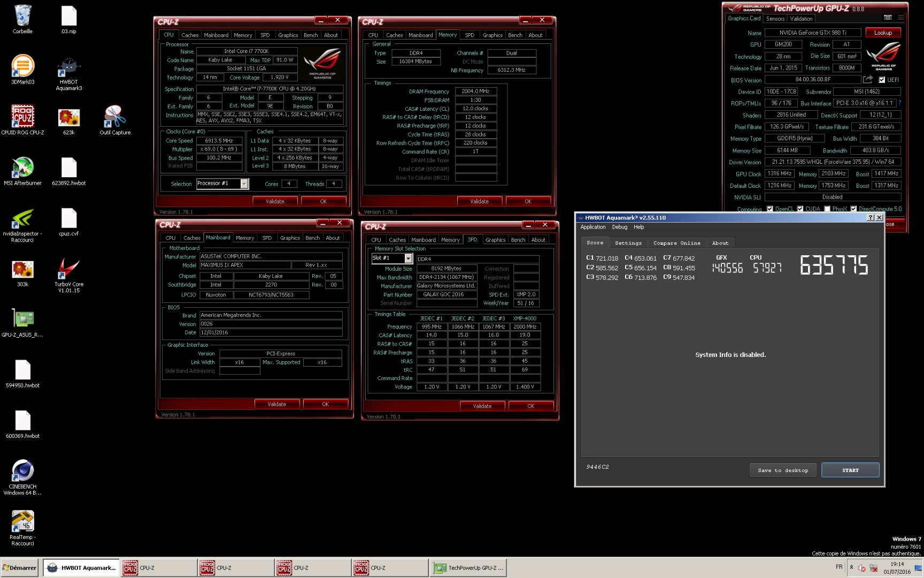Open the GPU-Z hamburger menu icon
Viewport: 924px width, 578px height.
(901, 18)
